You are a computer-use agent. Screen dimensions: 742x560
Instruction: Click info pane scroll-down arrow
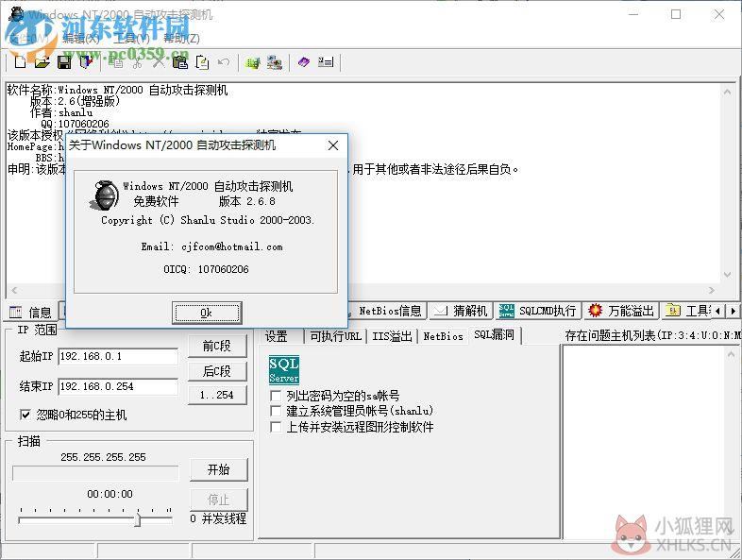click(x=727, y=276)
